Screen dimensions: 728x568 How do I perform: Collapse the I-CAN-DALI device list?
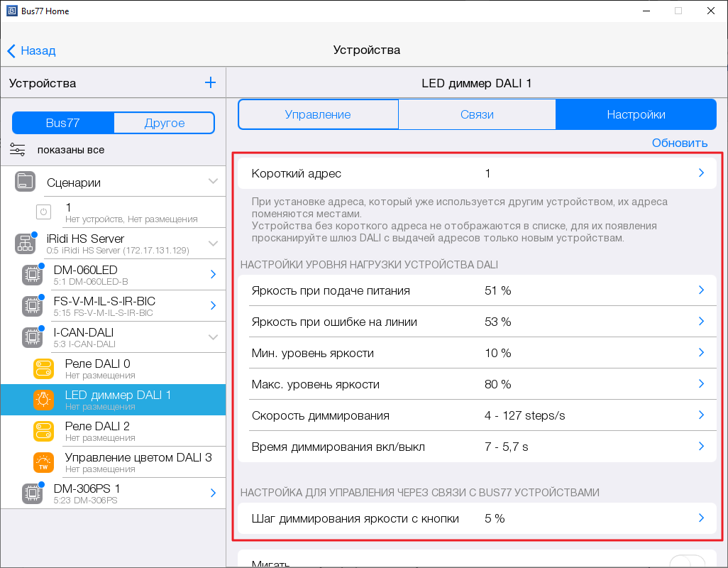pyautogui.click(x=213, y=337)
